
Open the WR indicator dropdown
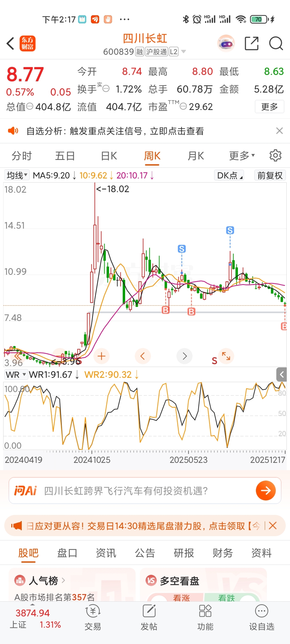(16, 374)
